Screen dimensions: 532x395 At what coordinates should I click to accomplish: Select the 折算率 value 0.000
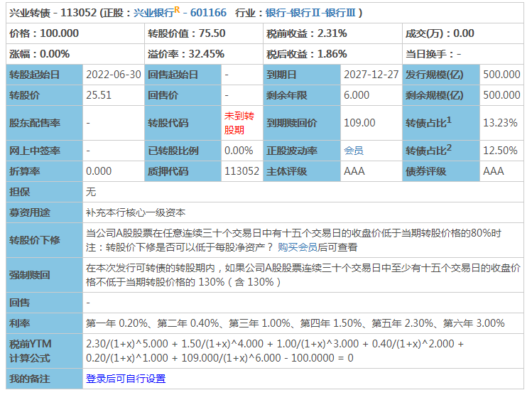tap(99, 171)
